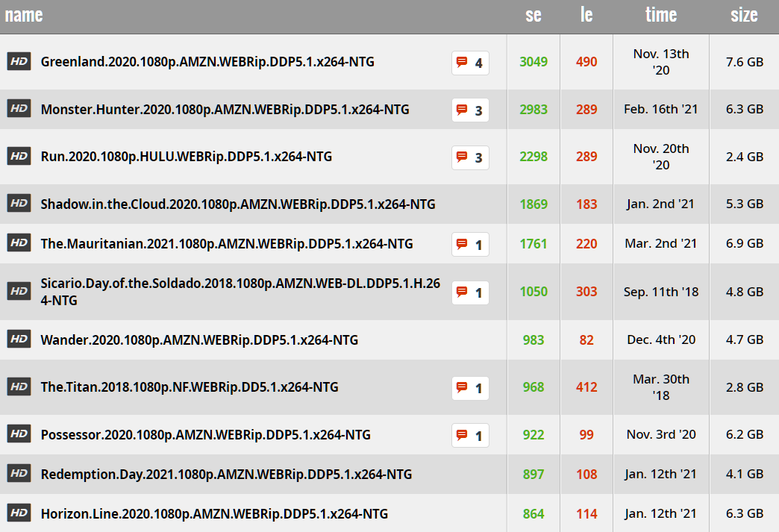This screenshot has height=532, width=779.
Task: Open Monster.Hunter.2020.1080p.AMZN.WEBRip torrent link
Action: click(225, 109)
